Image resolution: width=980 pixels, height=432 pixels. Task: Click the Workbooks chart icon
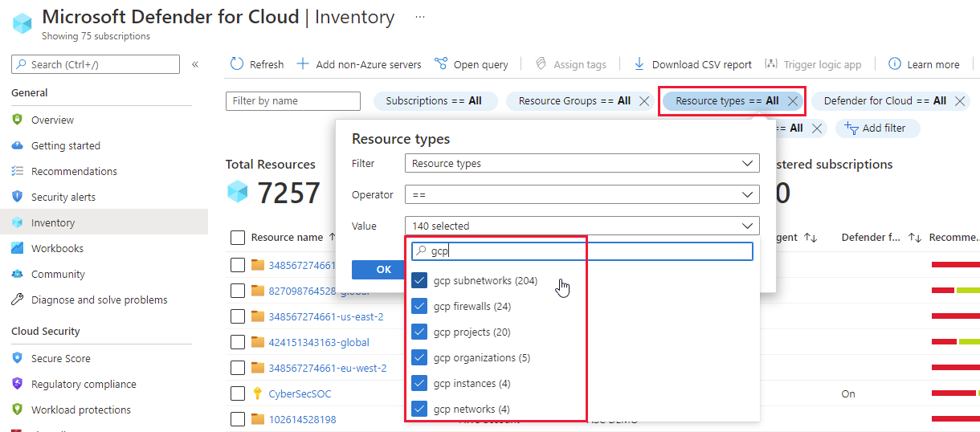click(18, 248)
